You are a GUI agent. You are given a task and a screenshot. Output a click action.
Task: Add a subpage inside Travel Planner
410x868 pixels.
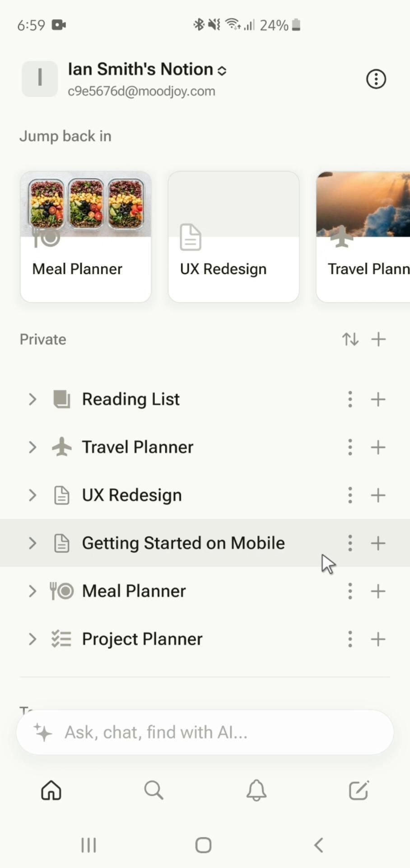coord(378,447)
